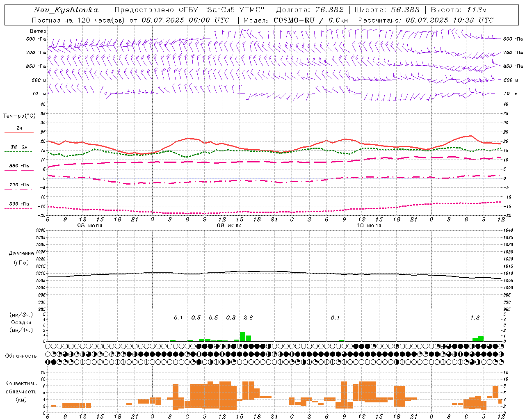Viewport: 525px width, 420px height.
Task: Select the 'Модель COSMO-RU / 6.6км' text
Action: click(x=296, y=20)
